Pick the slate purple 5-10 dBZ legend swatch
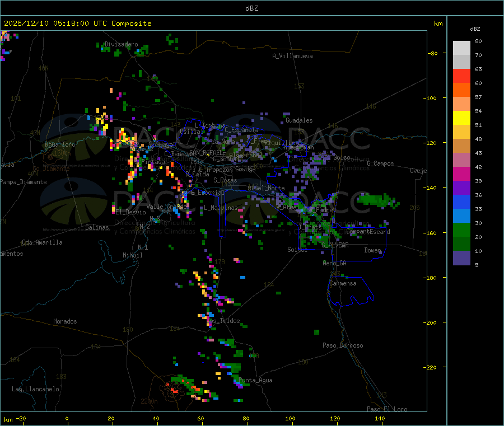504x426 pixels. 461,258
